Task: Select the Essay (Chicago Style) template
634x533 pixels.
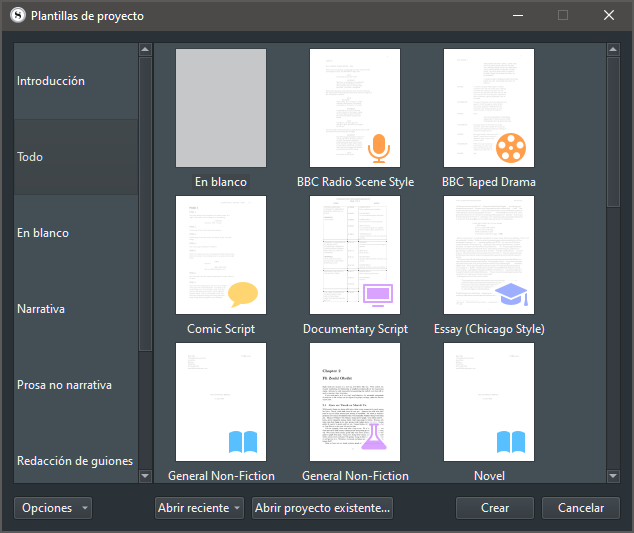Action: coord(489,255)
